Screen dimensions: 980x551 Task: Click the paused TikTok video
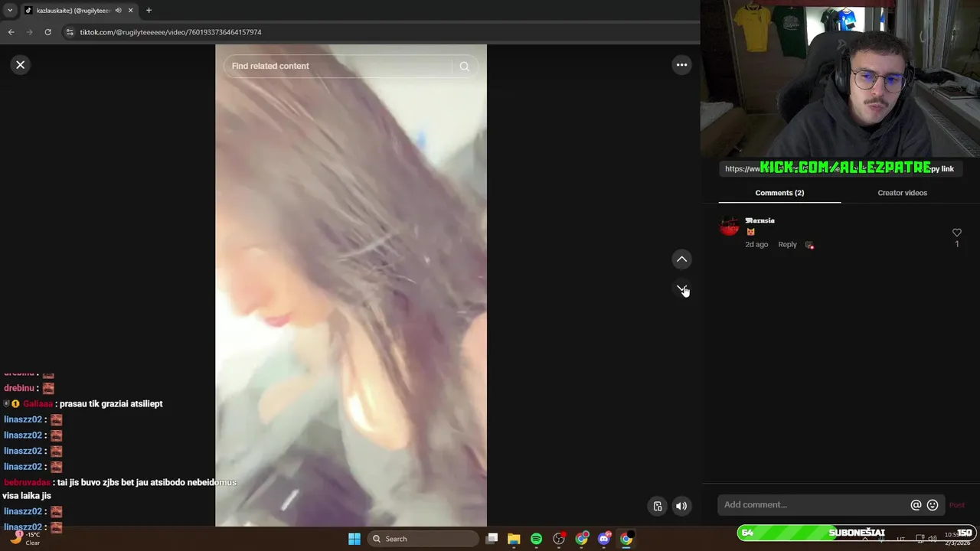pos(351,285)
